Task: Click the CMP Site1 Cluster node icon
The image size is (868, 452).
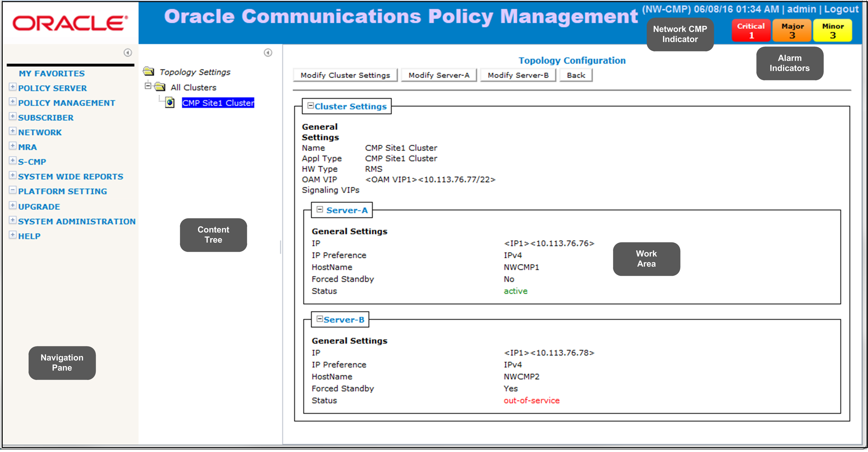Action: click(170, 103)
